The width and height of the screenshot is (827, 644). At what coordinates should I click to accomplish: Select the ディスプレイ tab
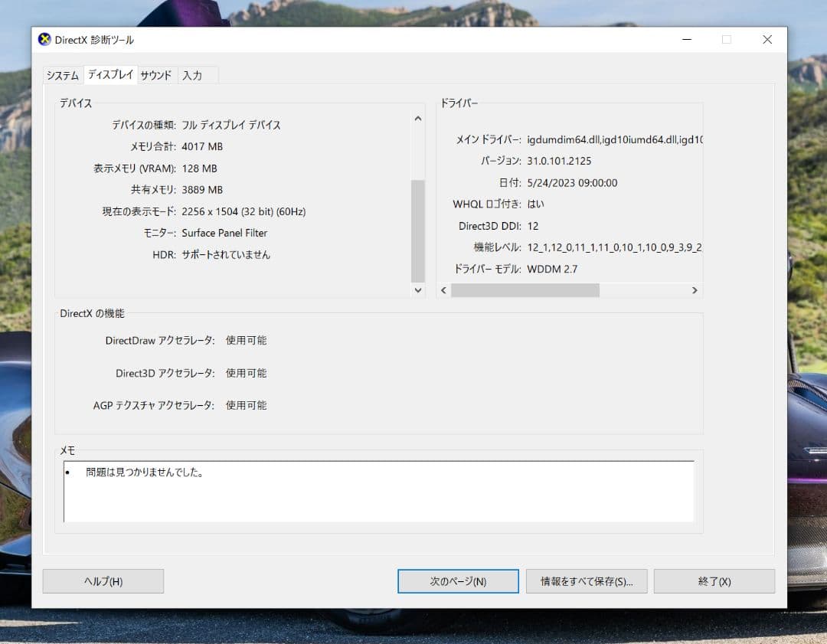[110, 75]
